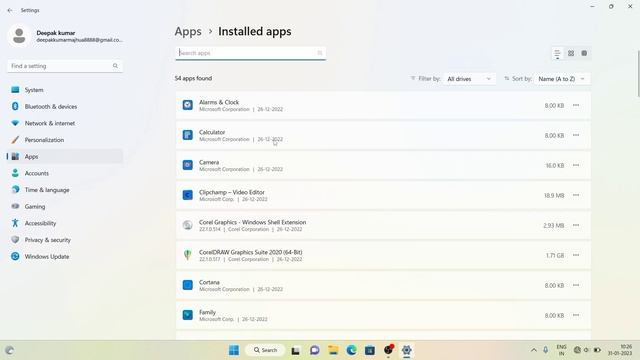Click the Search apps input field
The image size is (640, 360).
[251, 53]
